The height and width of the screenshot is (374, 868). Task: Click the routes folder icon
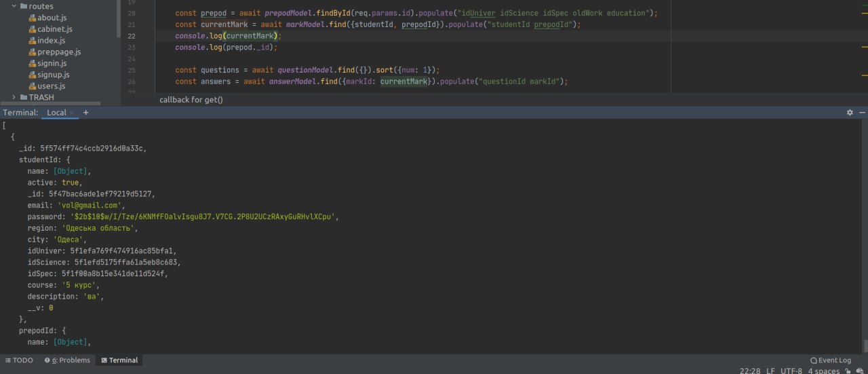coord(24,6)
